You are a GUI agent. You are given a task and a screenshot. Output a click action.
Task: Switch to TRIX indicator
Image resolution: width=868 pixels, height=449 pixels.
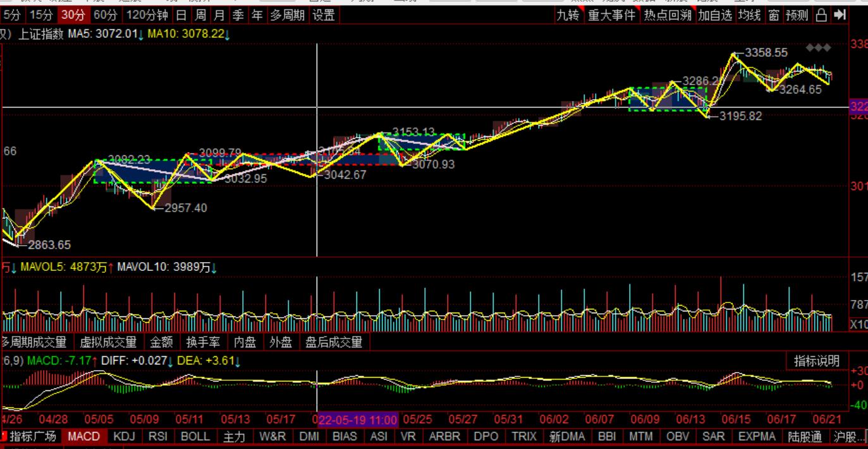point(524,436)
